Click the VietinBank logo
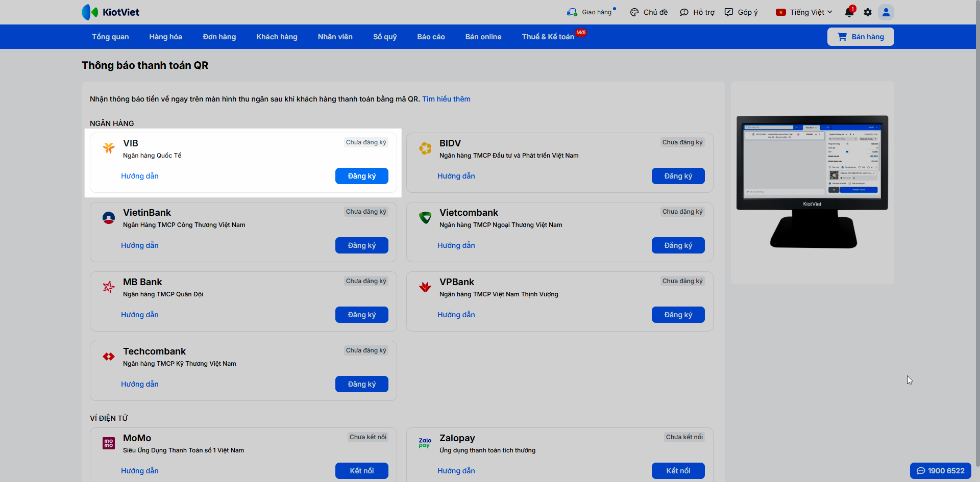Screen dimensions: 980x482 coord(109,217)
